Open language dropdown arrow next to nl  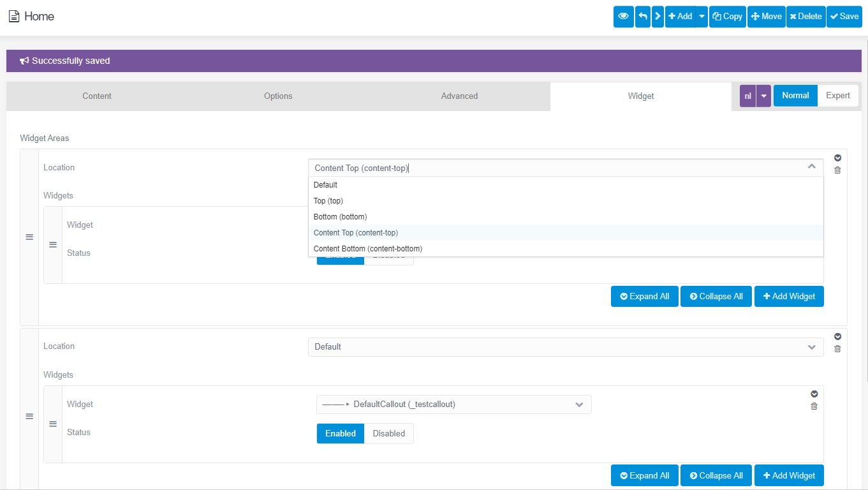763,96
